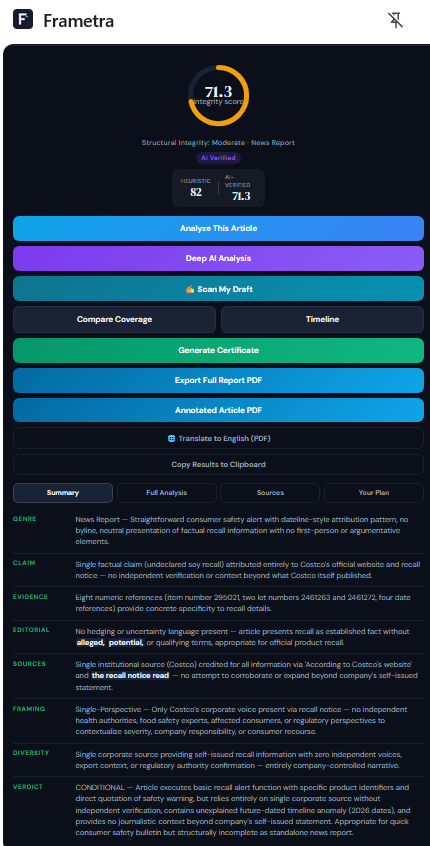Click the DIVERSITY row label
This screenshot has width=430, height=846.
[31, 753]
